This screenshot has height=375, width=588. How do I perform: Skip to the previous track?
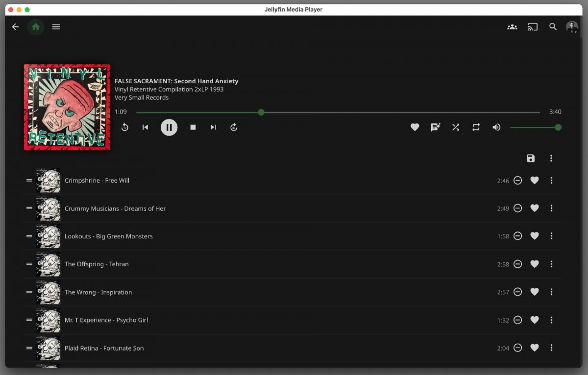click(x=145, y=127)
